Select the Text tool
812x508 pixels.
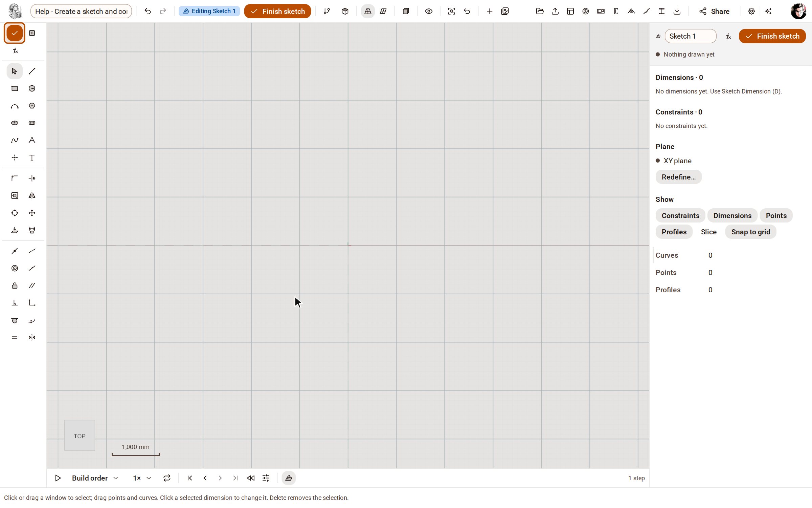pyautogui.click(x=32, y=157)
